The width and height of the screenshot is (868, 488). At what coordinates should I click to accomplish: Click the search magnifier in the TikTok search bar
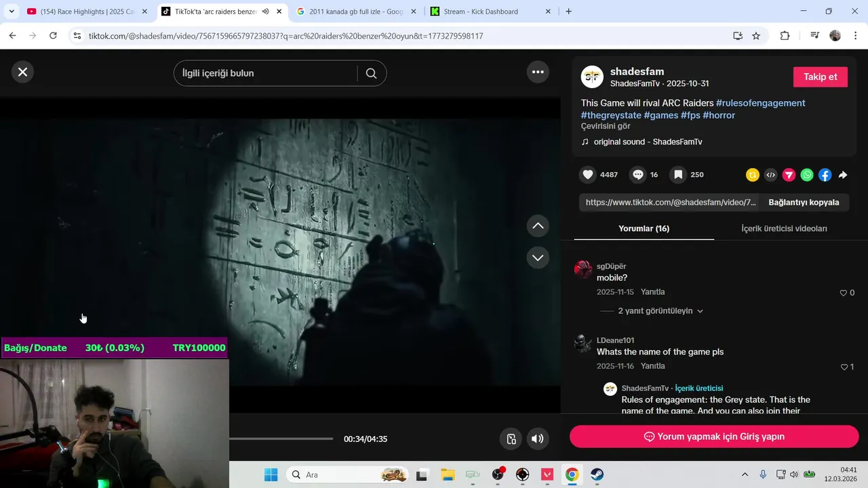point(371,73)
